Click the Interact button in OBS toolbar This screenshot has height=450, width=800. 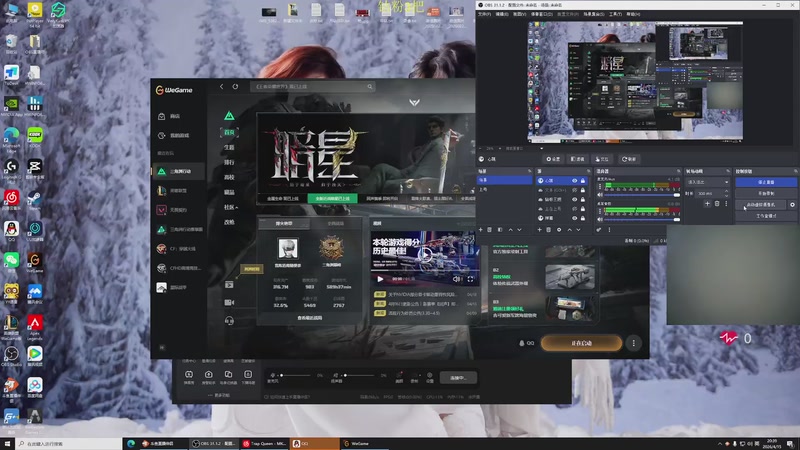tap(602, 159)
